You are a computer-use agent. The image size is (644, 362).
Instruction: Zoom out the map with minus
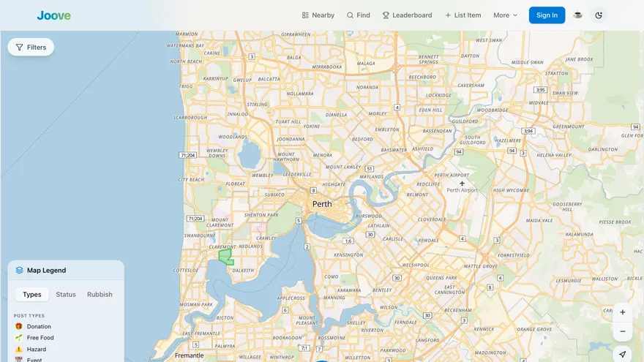point(622,331)
